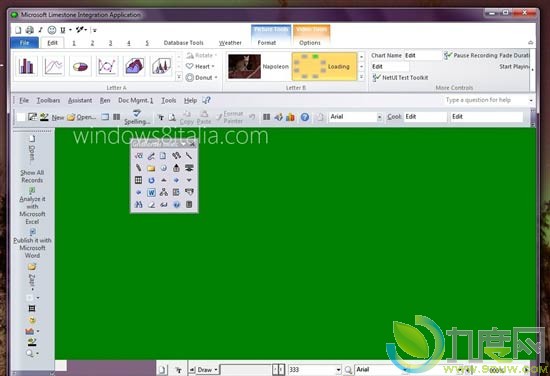
Task: Collapse the ribbon using the top-right arrow
Action: click(x=531, y=42)
